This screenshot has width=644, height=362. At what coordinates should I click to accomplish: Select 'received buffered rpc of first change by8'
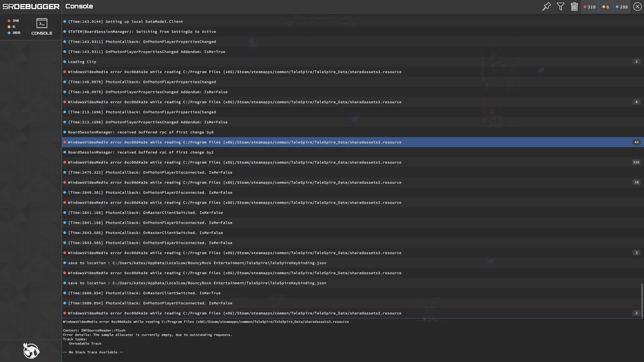click(x=352, y=132)
